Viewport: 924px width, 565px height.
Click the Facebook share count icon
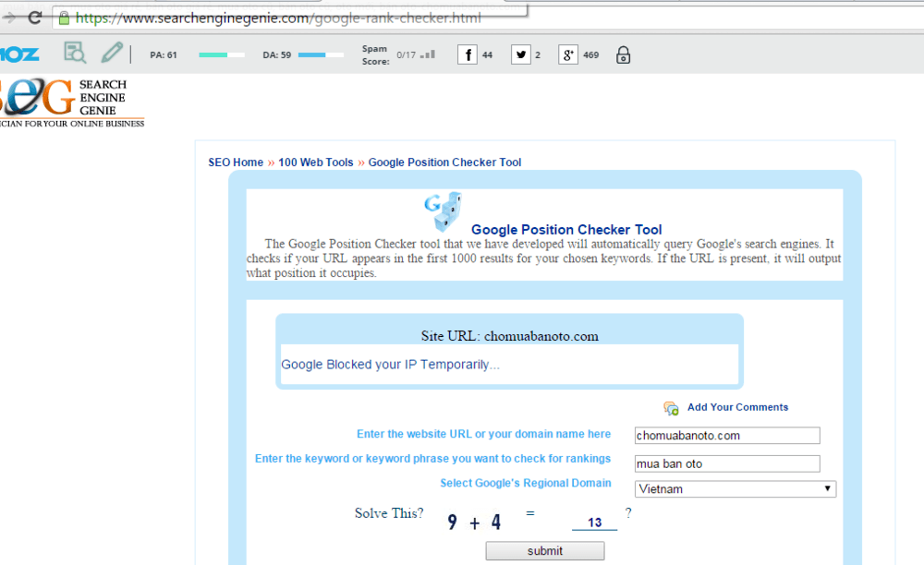point(468,54)
